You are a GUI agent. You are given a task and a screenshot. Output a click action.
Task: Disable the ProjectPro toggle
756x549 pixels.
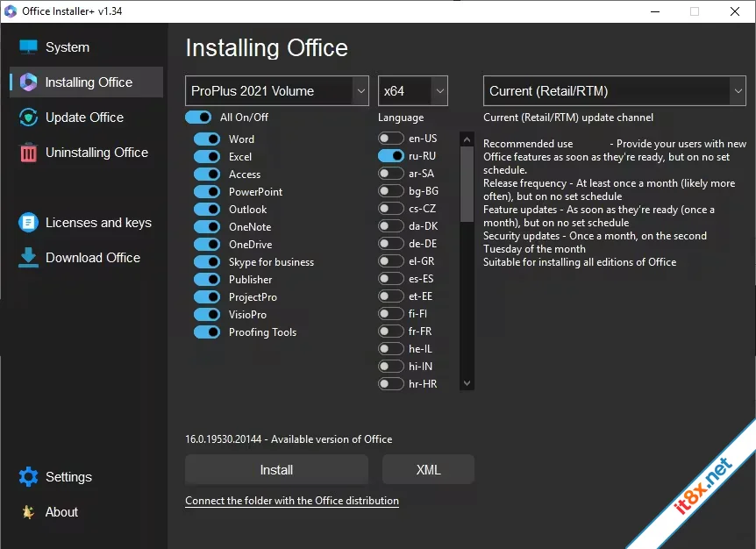(207, 297)
